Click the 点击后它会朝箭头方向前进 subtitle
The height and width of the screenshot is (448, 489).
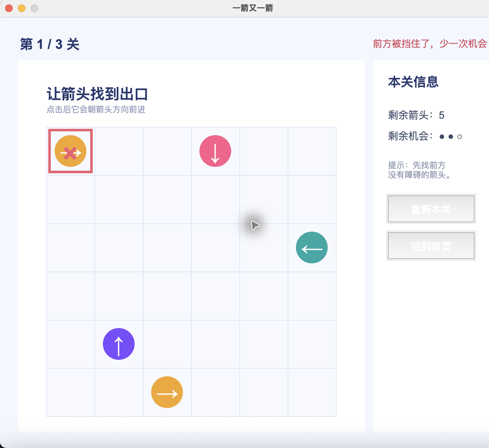96,109
